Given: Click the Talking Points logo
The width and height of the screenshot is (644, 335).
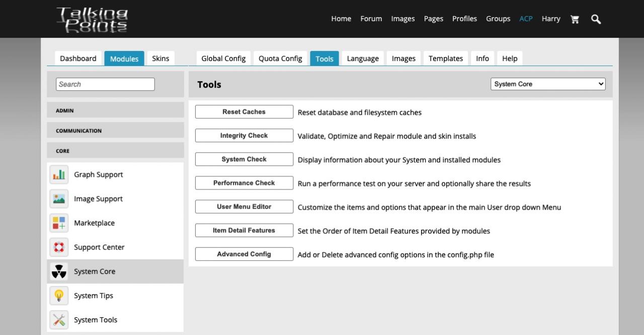Looking at the screenshot, I should click(92, 20).
